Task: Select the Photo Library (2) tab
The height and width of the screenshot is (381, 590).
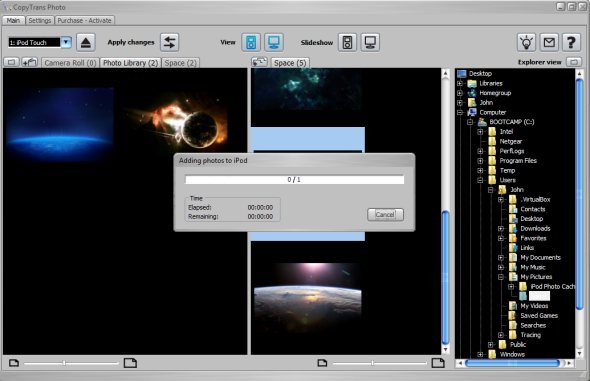Action: [x=130, y=63]
